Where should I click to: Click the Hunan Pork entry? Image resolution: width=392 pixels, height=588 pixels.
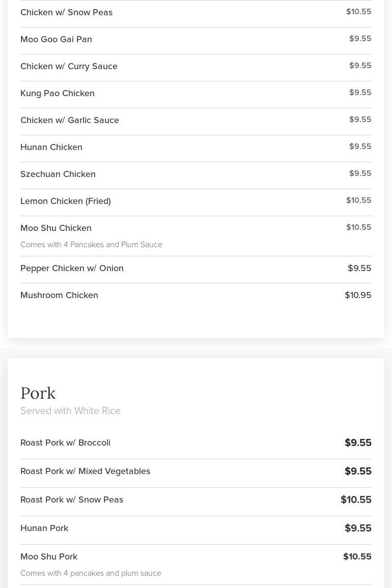pyautogui.click(x=44, y=528)
